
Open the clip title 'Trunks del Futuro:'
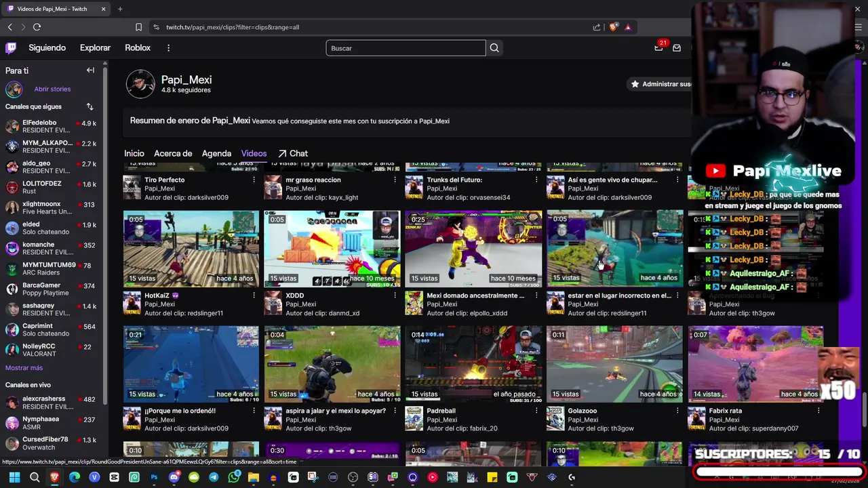(x=454, y=180)
